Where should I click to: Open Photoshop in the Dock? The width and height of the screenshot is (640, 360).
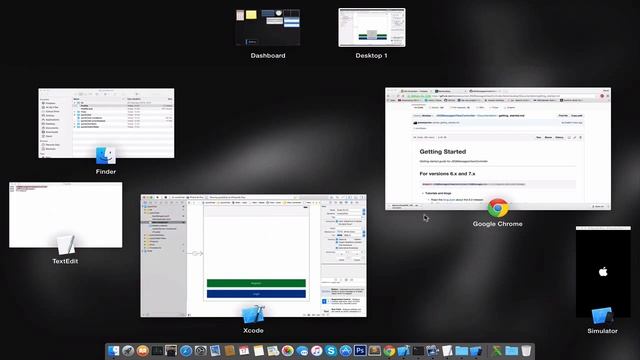pos(360,351)
